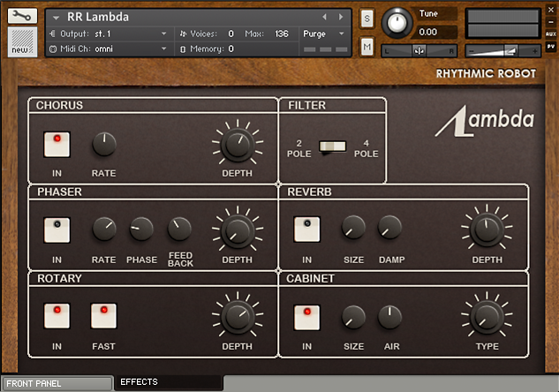This screenshot has width=559, height=392.
Task: Click the Cabinet SIZE knob
Action: pyautogui.click(x=353, y=317)
